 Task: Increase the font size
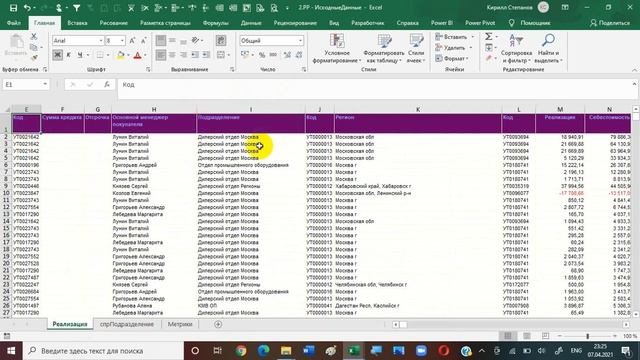[132, 40]
